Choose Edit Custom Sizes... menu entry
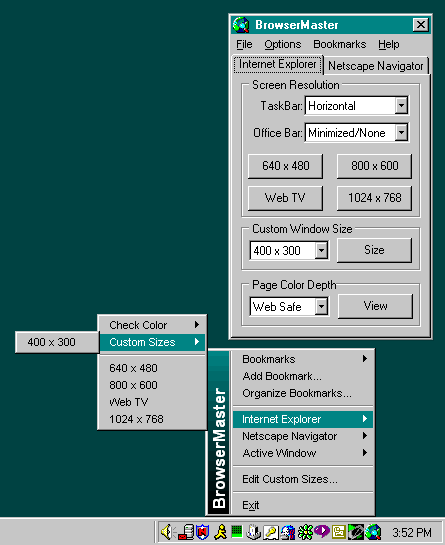The image size is (445, 545). (x=303, y=479)
